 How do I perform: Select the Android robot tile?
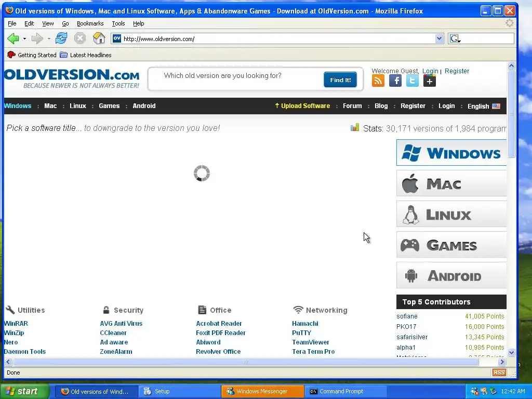[451, 275]
